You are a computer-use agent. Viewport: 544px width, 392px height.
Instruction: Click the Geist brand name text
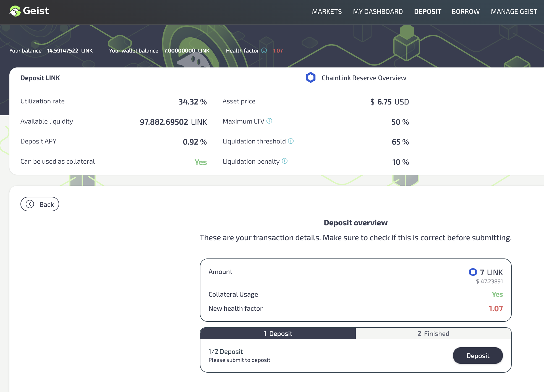(x=36, y=11)
